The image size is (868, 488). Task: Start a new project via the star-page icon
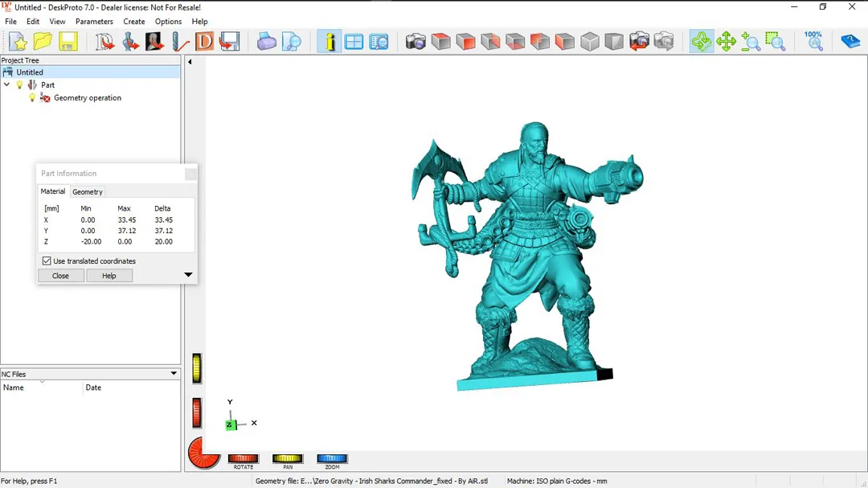click(x=18, y=42)
